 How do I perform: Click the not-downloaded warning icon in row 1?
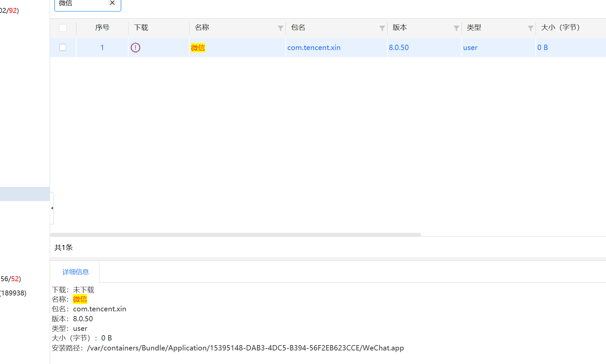pos(136,48)
